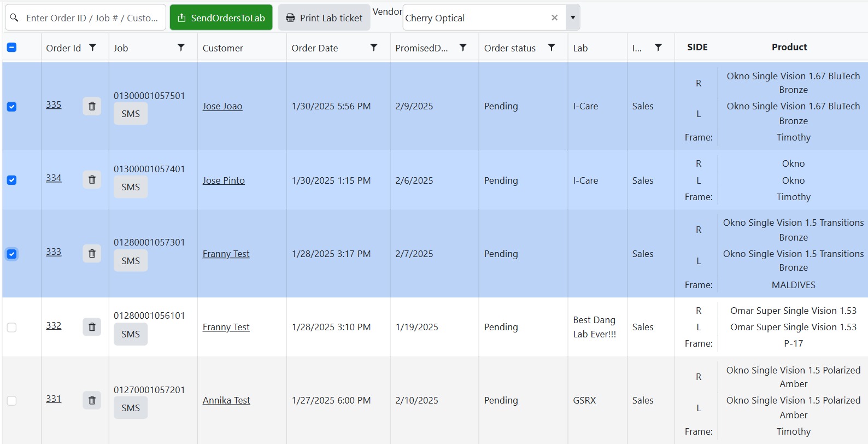The height and width of the screenshot is (444, 868).
Task: Delete order 335 using trash icon
Action: click(x=92, y=106)
